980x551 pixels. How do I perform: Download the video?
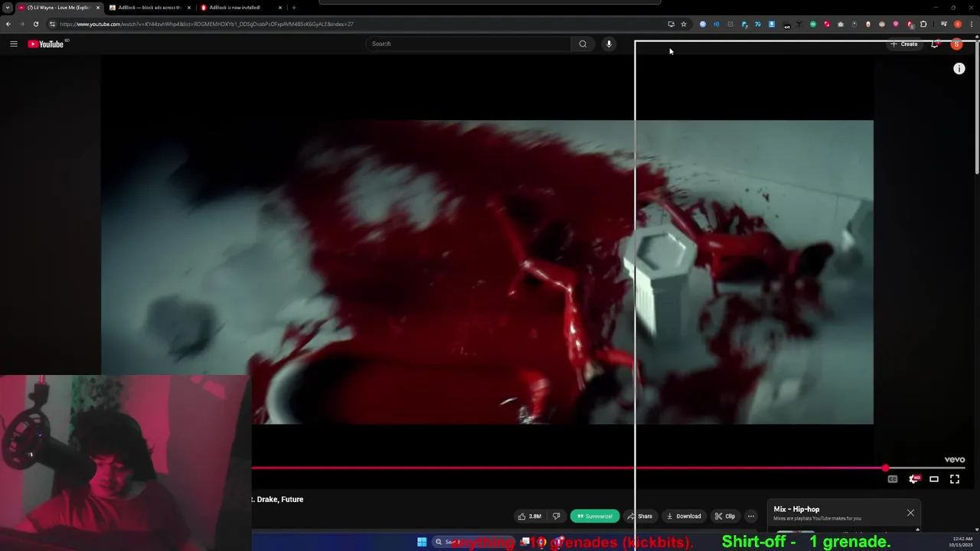(x=684, y=516)
